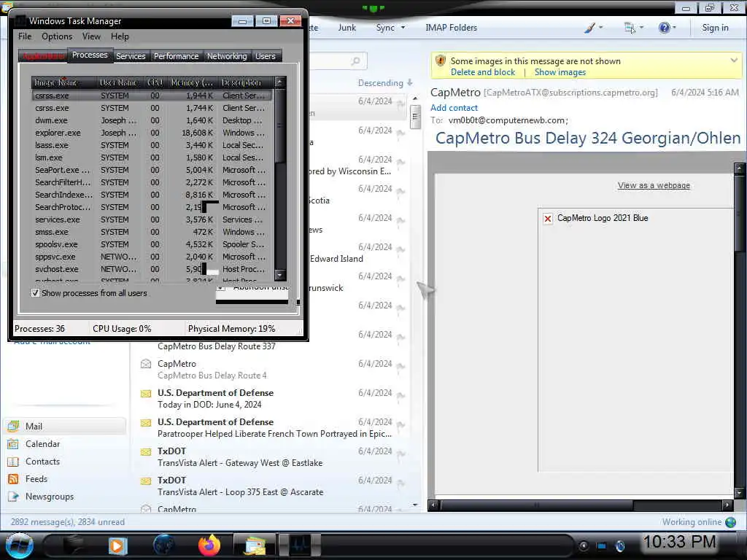Click the paintbrush colorize icon

589,28
